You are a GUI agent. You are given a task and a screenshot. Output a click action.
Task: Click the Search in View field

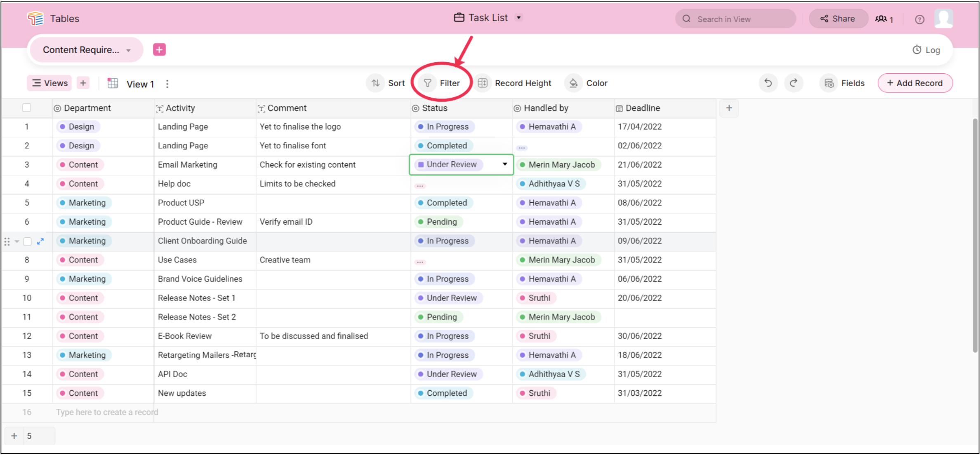[736, 19]
